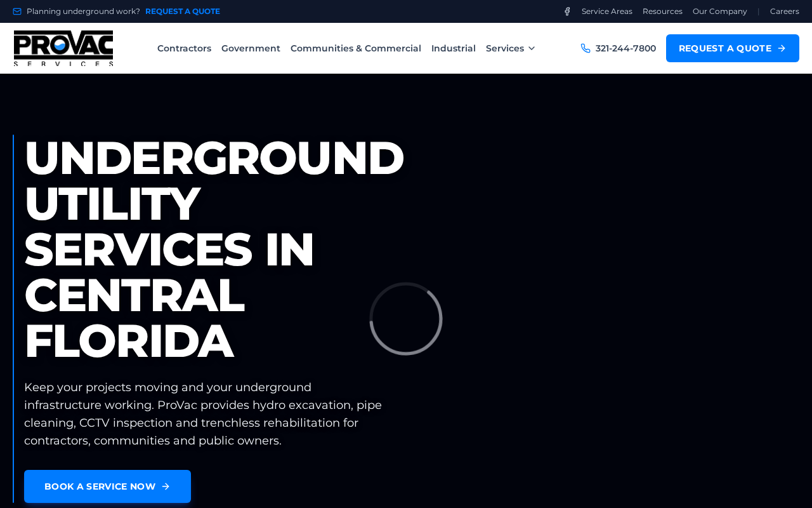Go to the Government page

tap(251, 48)
